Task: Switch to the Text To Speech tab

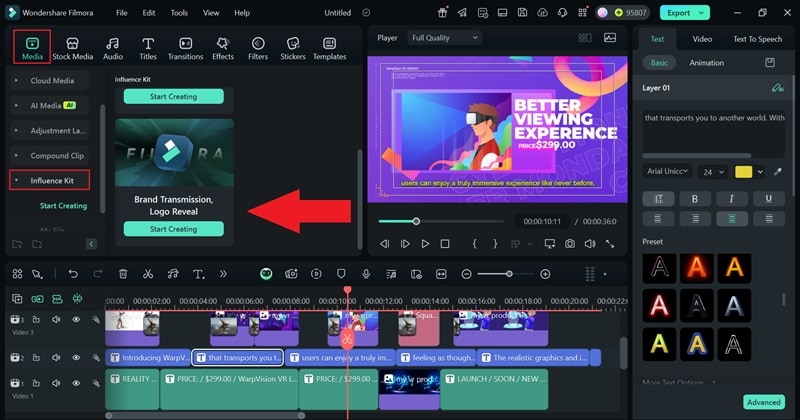Action: click(757, 39)
